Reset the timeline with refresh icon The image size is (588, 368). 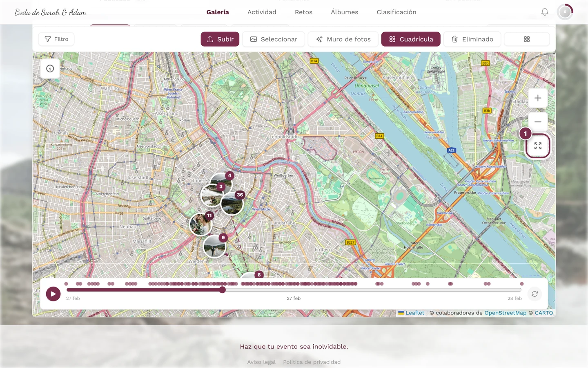point(535,294)
